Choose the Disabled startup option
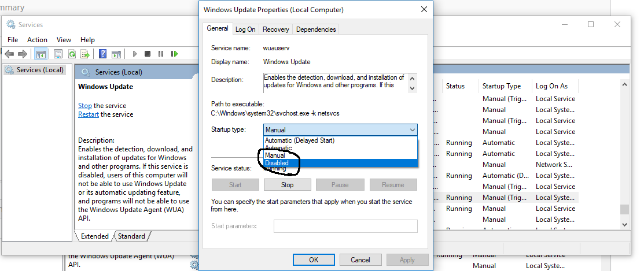 (x=340, y=163)
